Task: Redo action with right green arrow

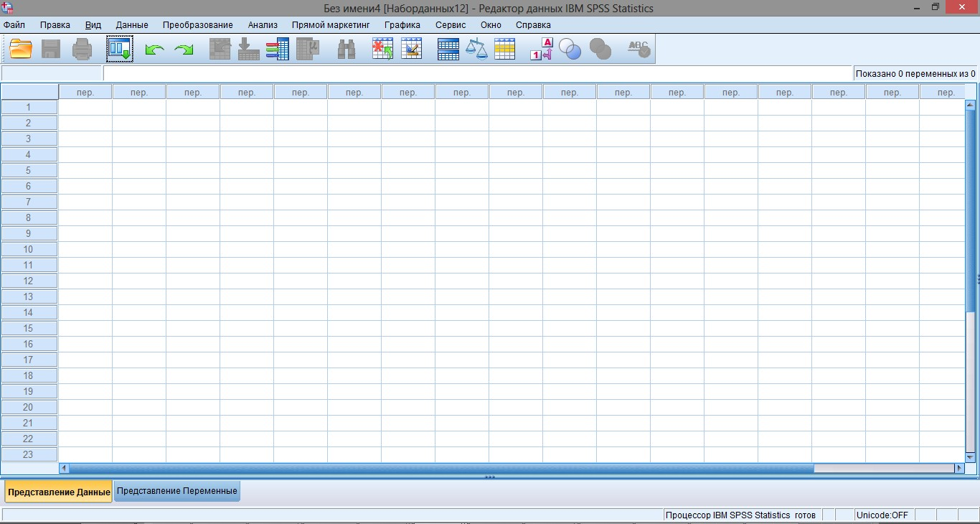Action: tap(184, 50)
